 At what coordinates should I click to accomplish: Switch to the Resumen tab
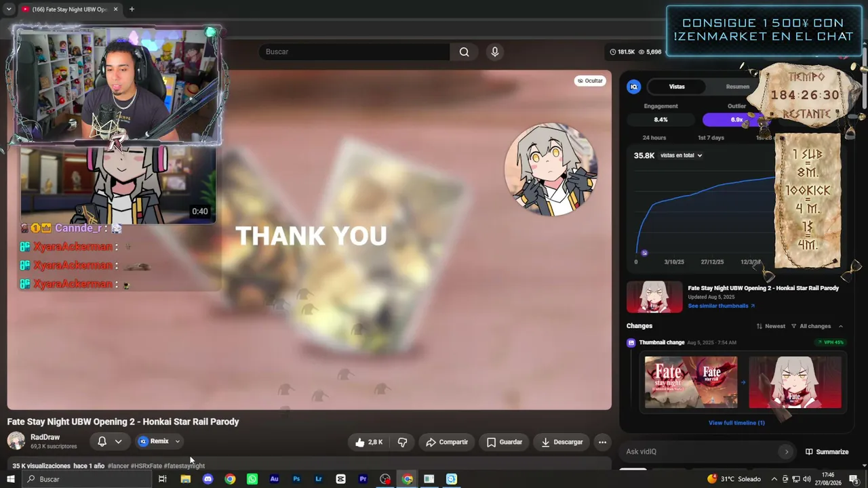click(737, 87)
